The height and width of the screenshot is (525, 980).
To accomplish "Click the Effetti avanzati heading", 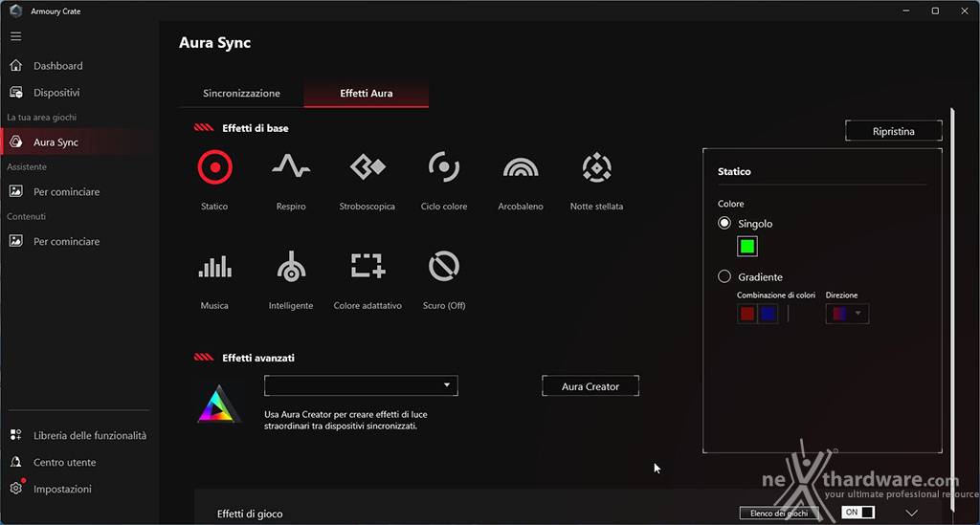I will [258, 358].
